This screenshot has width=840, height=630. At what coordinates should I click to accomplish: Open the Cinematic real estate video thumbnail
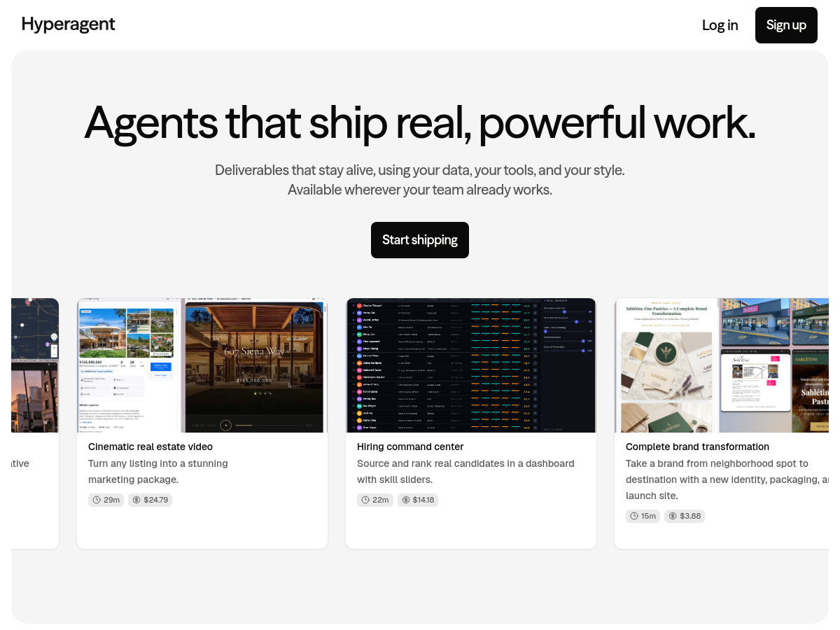coord(202,365)
